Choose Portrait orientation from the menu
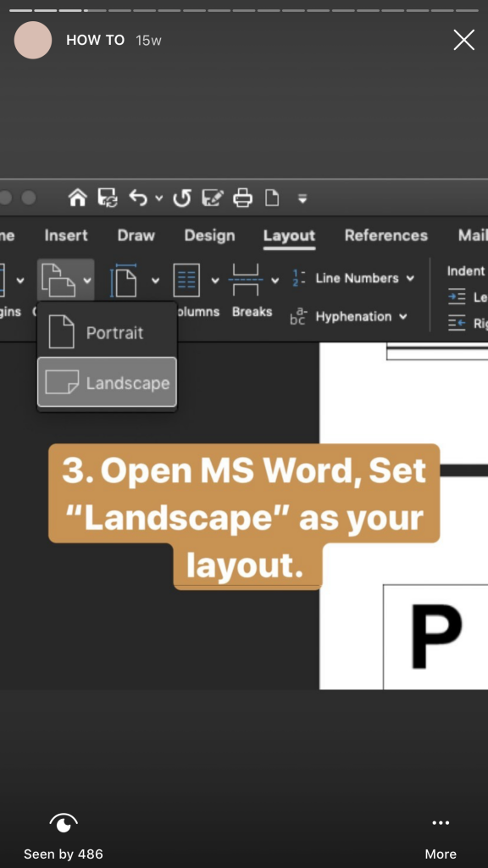 pos(107,332)
